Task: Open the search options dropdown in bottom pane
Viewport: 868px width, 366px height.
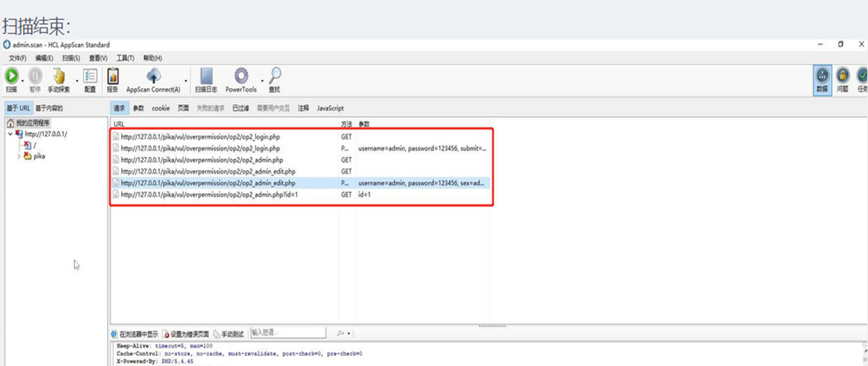Action: [348, 333]
